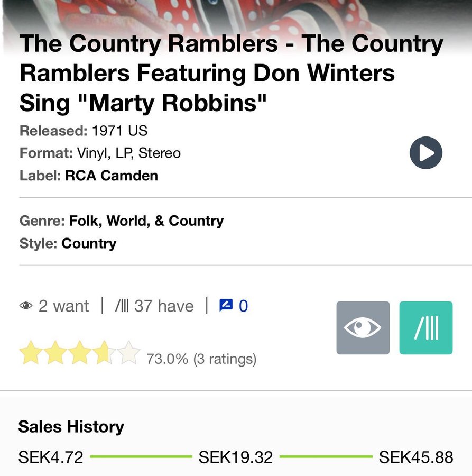
Task: Play the release audio preview
Action: coord(425,153)
